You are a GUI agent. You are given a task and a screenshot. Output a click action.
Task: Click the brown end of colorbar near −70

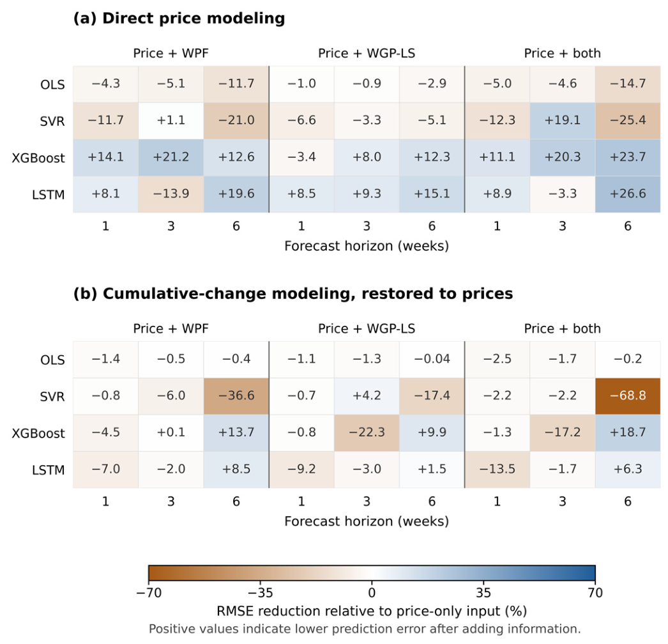(x=154, y=574)
